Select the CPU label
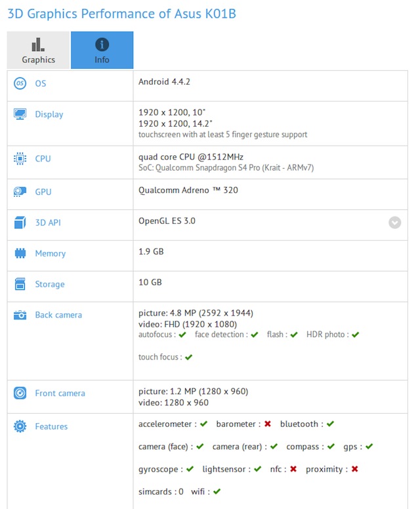 pyautogui.click(x=43, y=159)
